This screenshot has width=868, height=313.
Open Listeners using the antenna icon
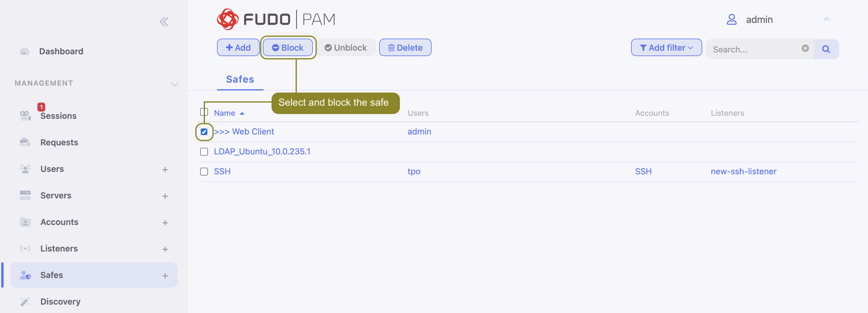(25, 248)
